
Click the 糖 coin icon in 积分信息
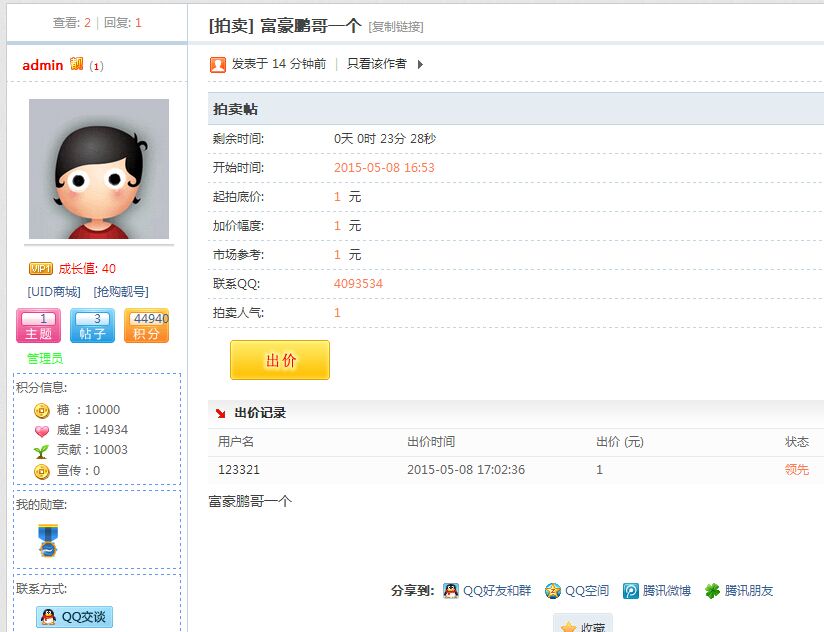(40, 409)
